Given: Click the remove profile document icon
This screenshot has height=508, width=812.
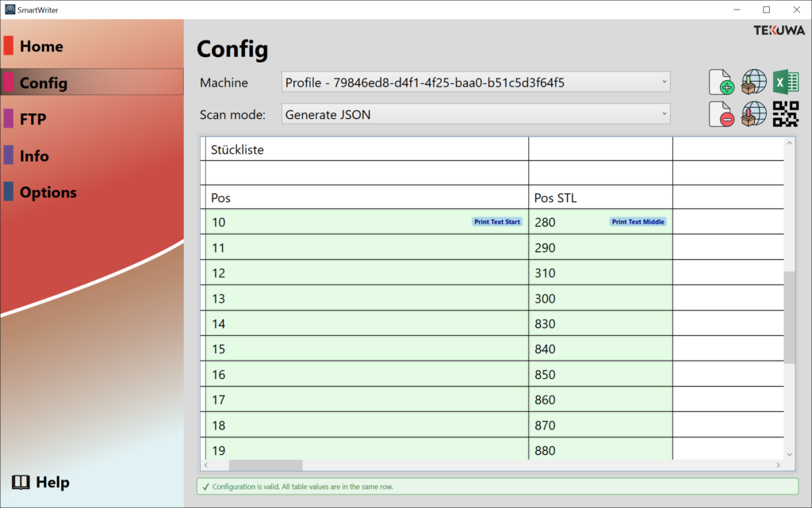Looking at the screenshot, I should click(x=720, y=113).
